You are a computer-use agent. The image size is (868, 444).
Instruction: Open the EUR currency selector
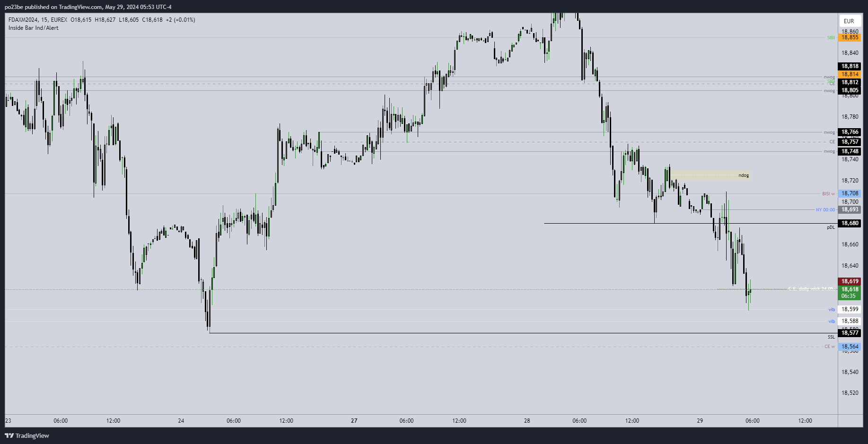tap(849, 21)
